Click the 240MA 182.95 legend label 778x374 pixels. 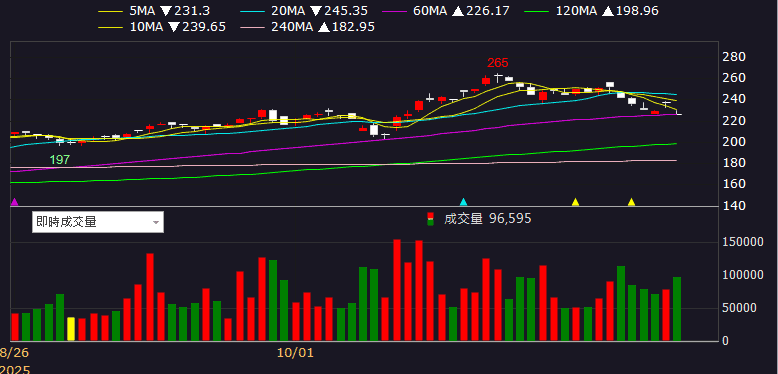323,27
